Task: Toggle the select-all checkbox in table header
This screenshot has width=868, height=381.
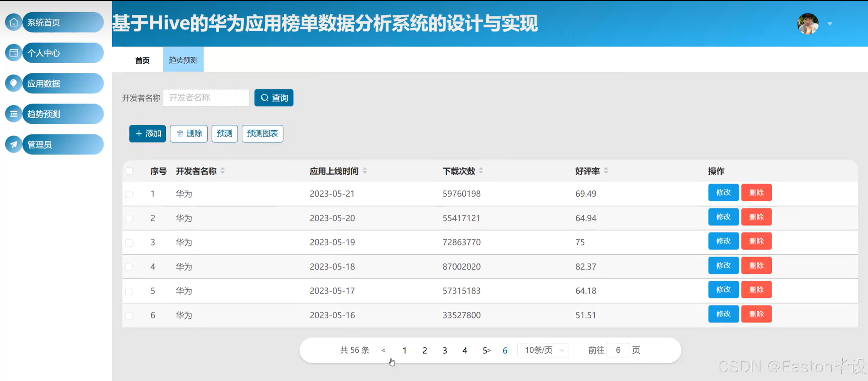Action: click(x=129, y=171)
